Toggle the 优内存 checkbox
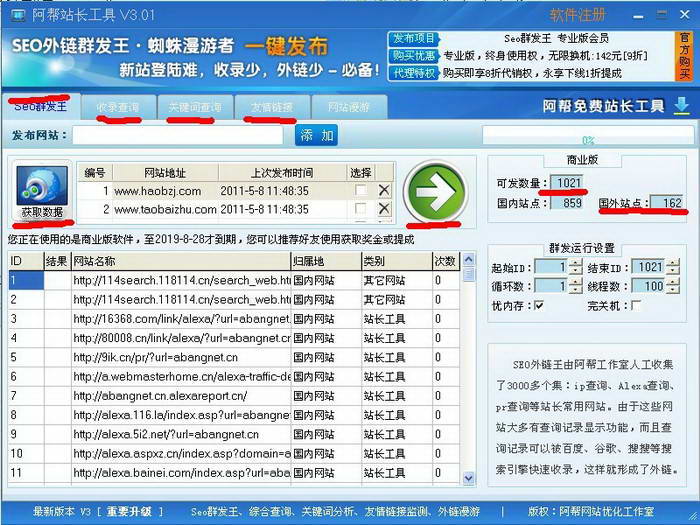700x525 pixels. pos(539,306)
